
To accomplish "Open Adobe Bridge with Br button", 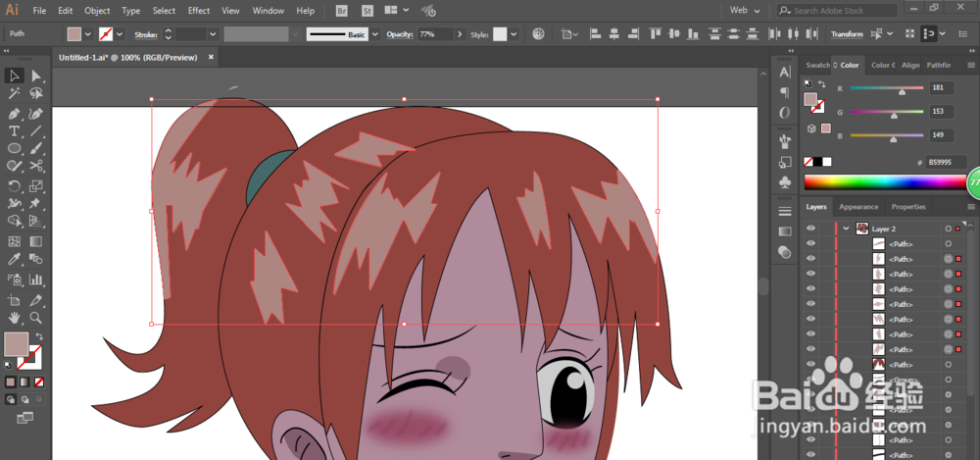I will pyautogui.click(x=341, y=11).
